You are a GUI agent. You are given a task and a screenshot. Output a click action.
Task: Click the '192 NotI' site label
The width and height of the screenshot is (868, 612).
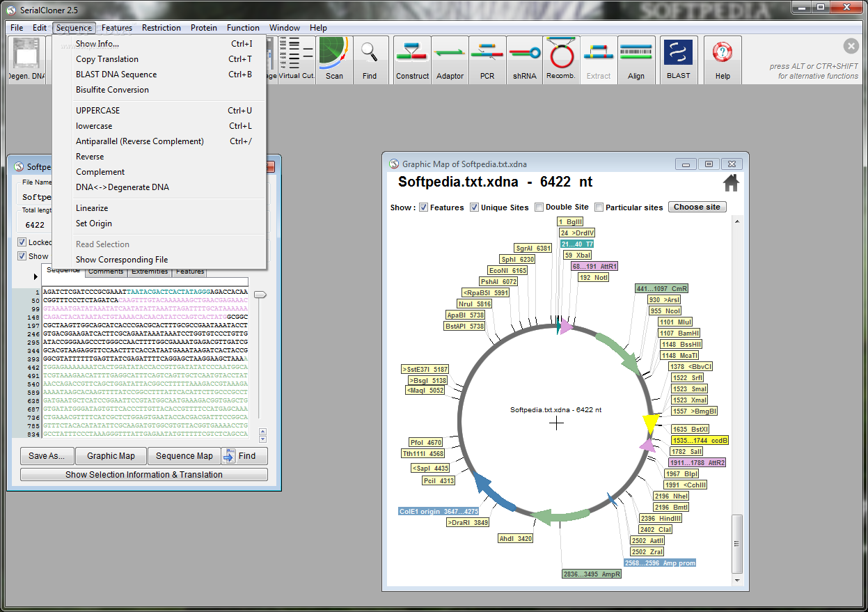point(593,277)
